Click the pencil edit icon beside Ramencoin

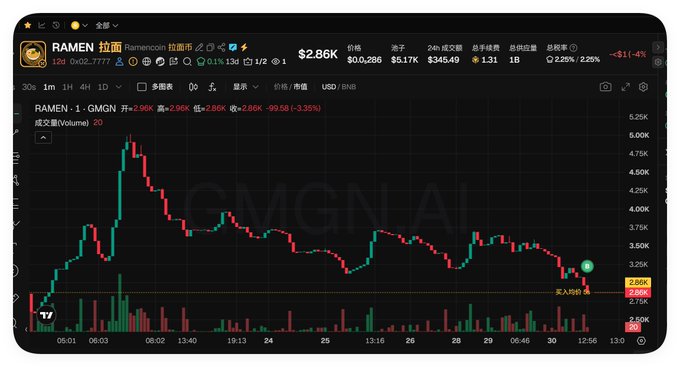click(199, 47)
